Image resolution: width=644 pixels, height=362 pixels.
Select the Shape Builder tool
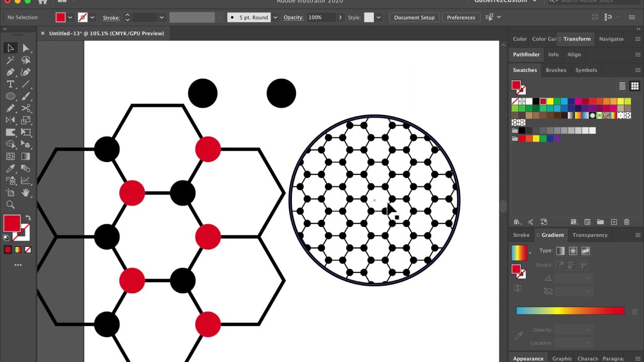11,144
